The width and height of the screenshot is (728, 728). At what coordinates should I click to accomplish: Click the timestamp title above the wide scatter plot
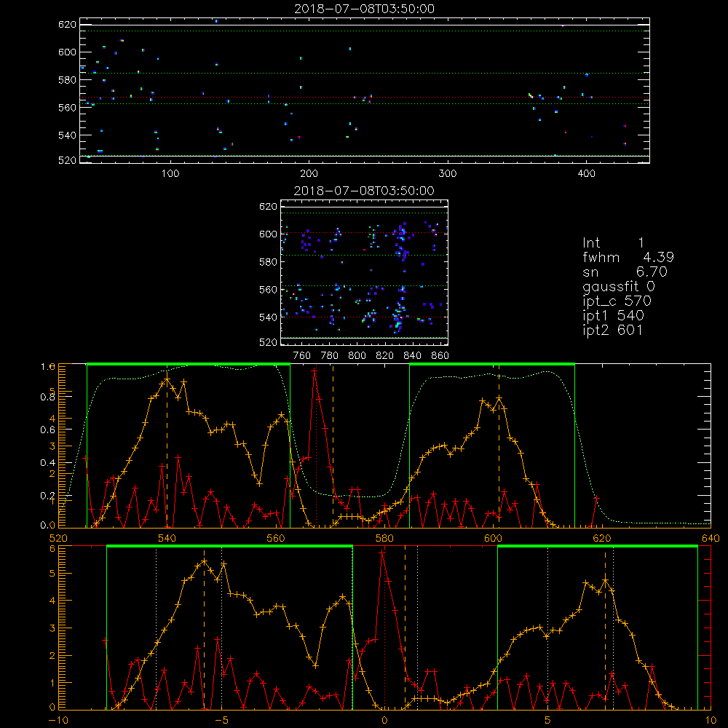tap(364, 9)
